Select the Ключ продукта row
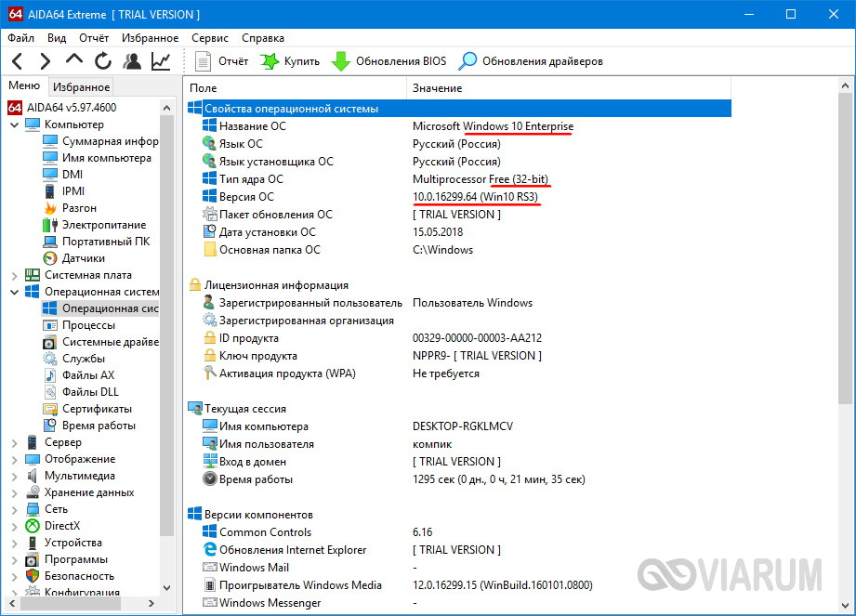 tap(458, 356)
